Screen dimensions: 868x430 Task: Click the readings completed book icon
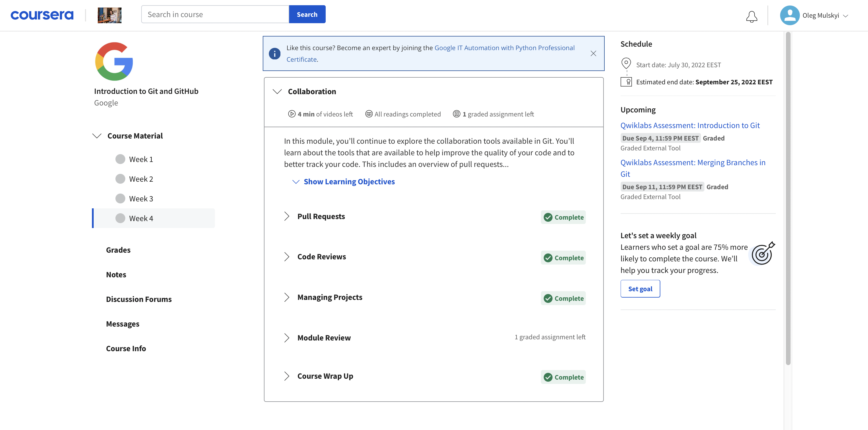(x=369, y=114)
